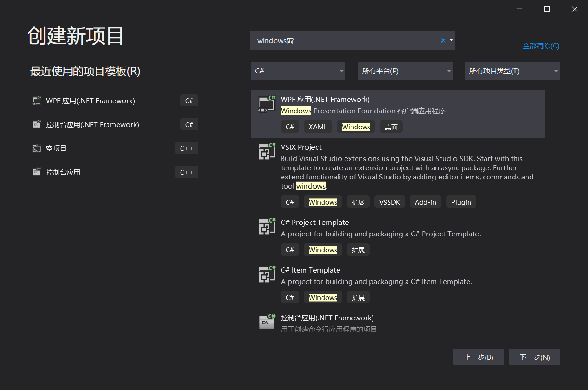The height and width of the screenshot is (390, 588).
Task: Click the 控制台应用(.NET Framework) result icon
Action: [266, 322]
